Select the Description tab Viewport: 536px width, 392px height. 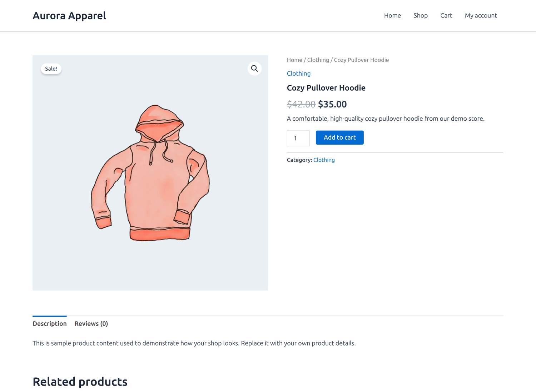tap(50, 323)
